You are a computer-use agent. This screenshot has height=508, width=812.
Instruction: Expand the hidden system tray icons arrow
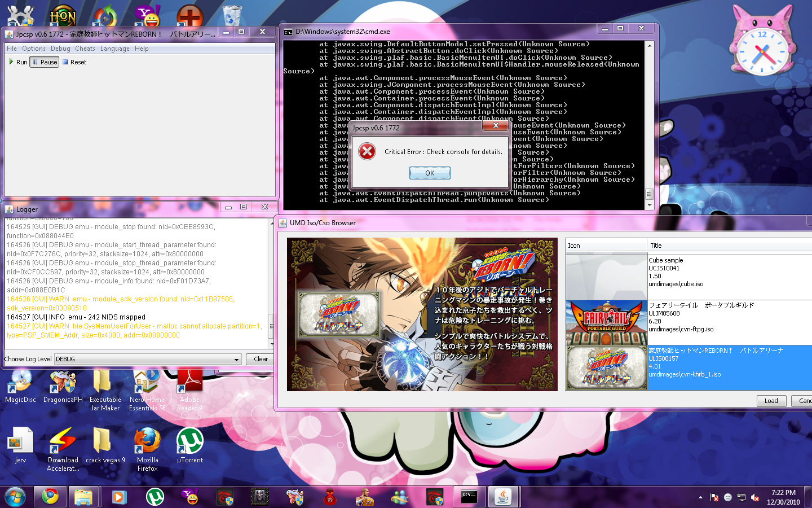tap(700, 497)
